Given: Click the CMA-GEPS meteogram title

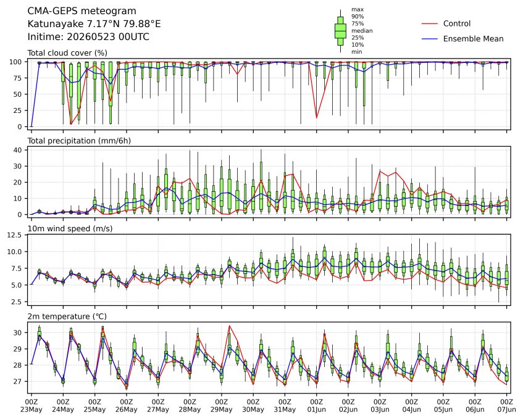Looking at the screenshot, I should [82, 11].
